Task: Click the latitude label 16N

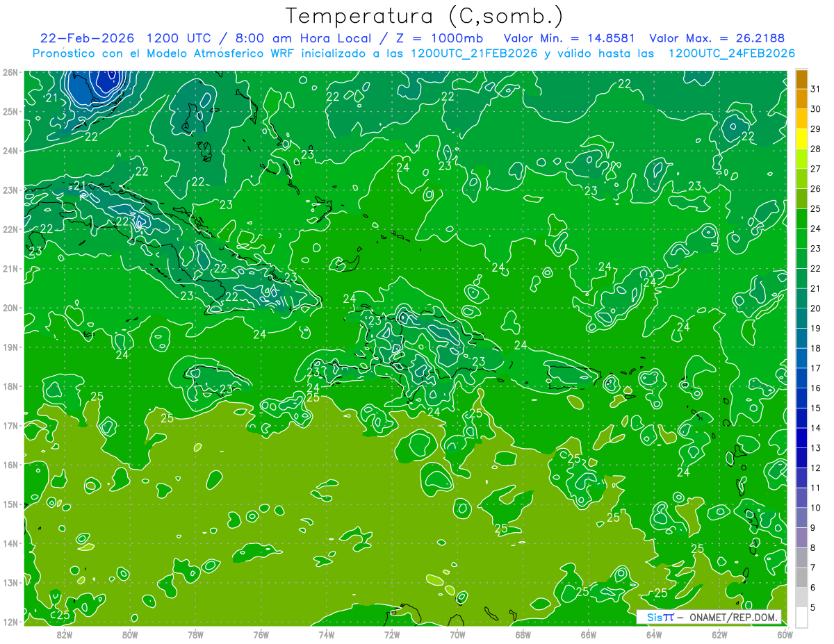Action: (x=10, y=465)
